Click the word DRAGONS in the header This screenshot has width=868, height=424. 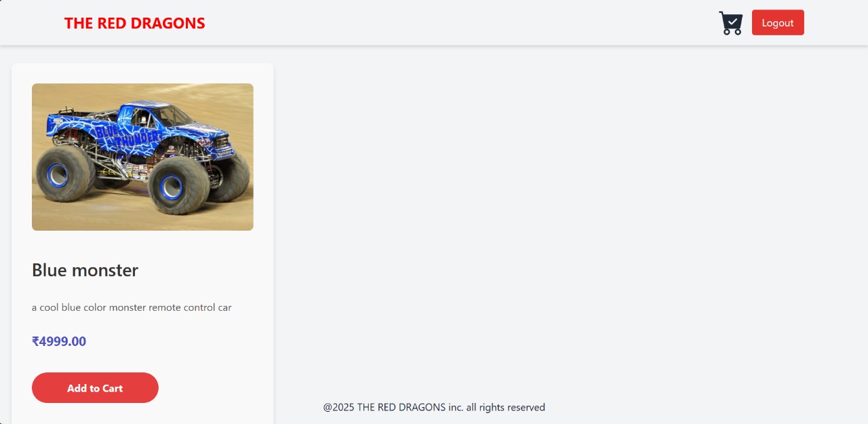pyautogui.click(x=167, y=23)
